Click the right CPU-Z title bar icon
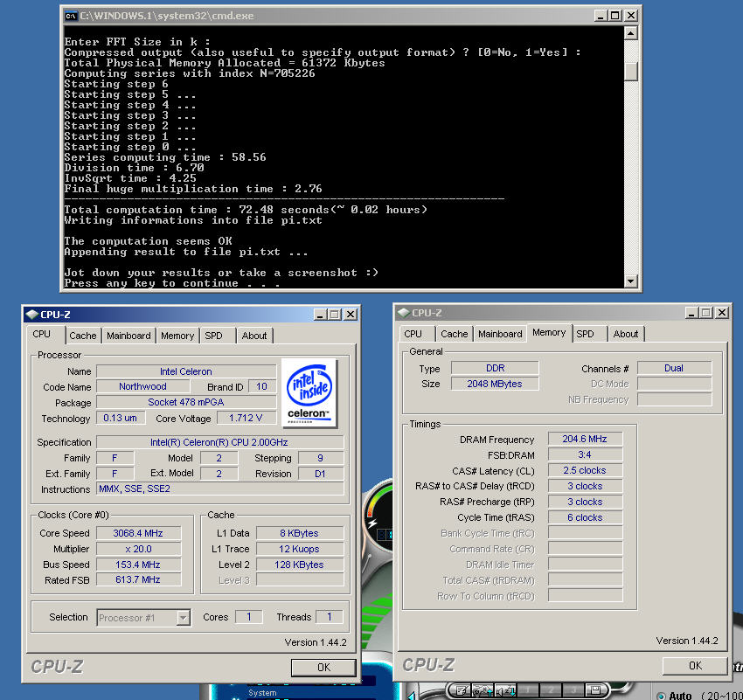 [x=404, y=313]
